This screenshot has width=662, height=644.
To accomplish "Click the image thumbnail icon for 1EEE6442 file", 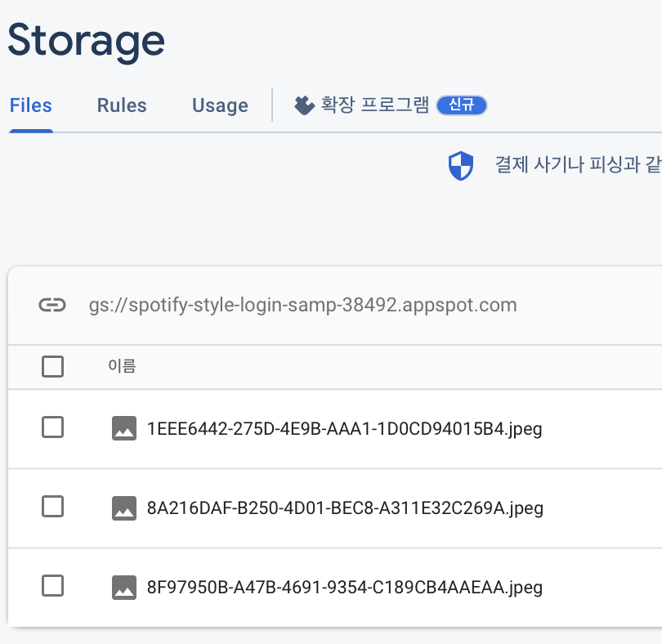I will tap(123, 428).
